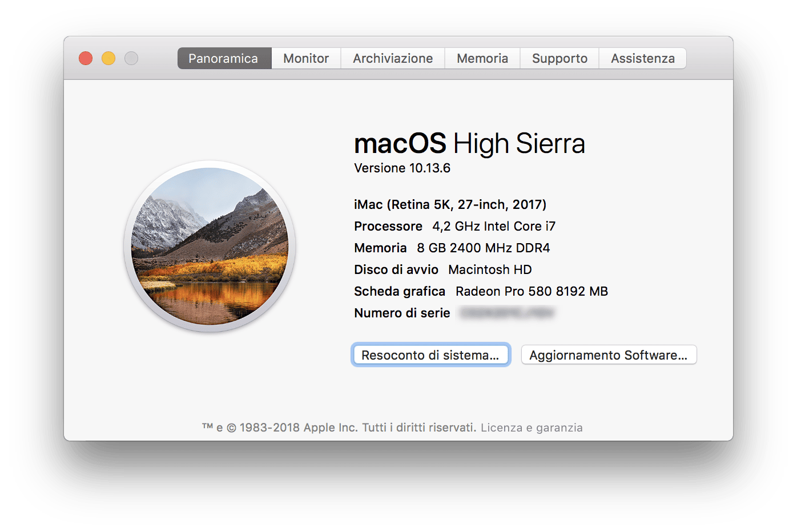Open the Monitor tab
This screenshot has height=532, width=797.
tap(306, 58)
